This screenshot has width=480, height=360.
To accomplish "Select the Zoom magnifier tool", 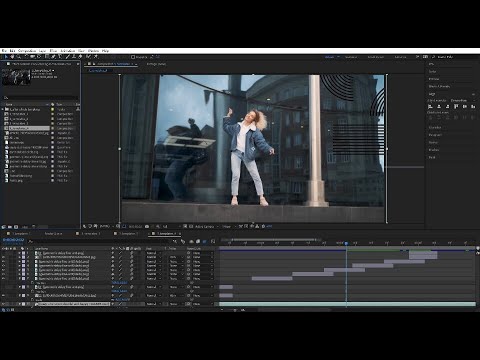I will pos(19,57).
